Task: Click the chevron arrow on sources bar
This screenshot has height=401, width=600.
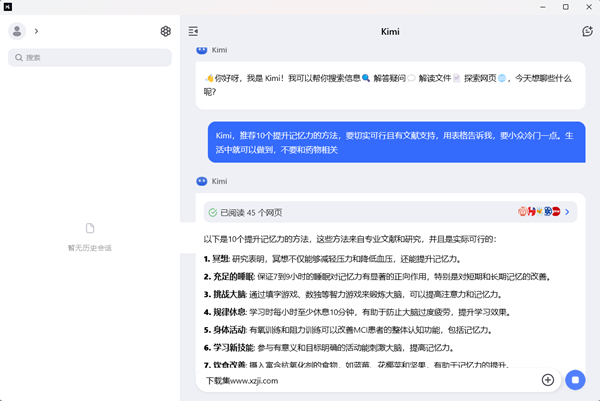Action: click(x=567, y=212)
